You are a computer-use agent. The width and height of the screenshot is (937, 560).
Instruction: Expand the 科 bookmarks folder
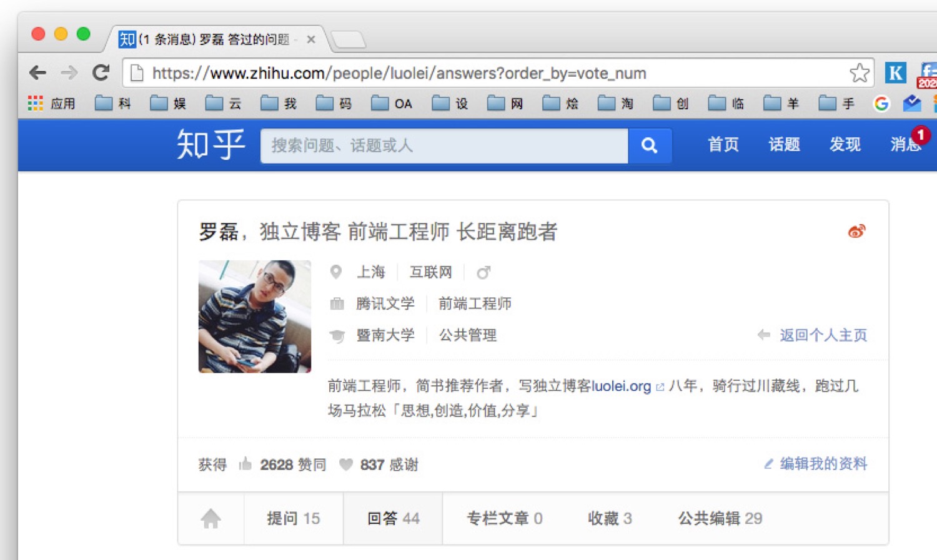pos(113,104)
